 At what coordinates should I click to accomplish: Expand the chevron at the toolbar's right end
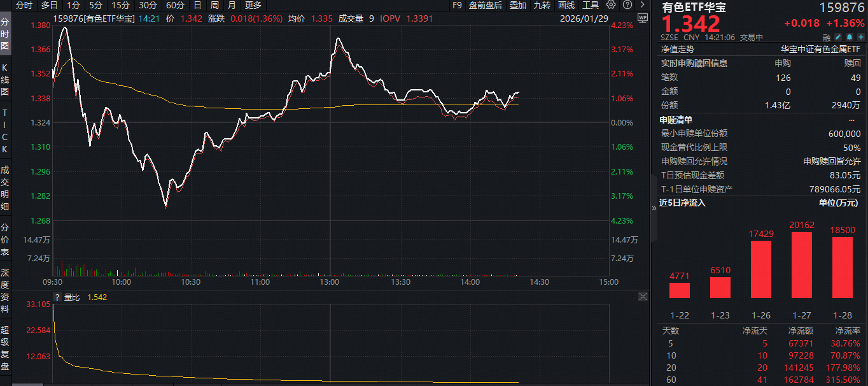(643, 6)
